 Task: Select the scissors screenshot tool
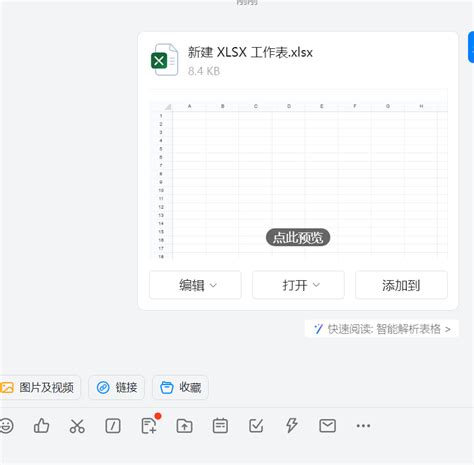[x=77, y=426]
